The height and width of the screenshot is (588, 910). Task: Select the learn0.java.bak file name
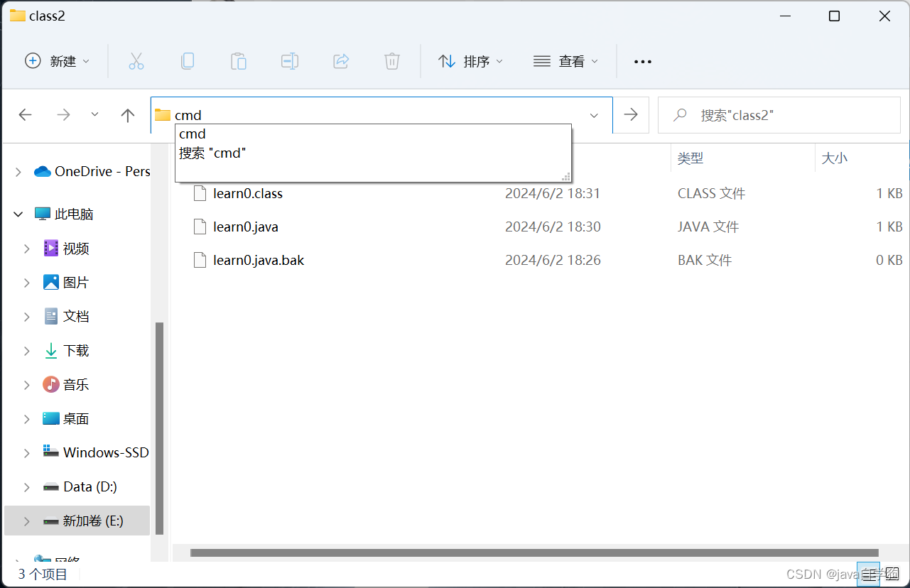coord(259,260)
